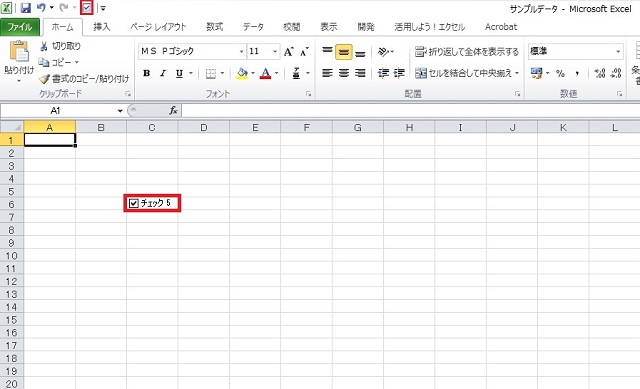Image resolution: width=640 pixels, height=389 pixels.
Task: Click the phonetic guide (ふりがな) icon
Action: click(296, 73)
